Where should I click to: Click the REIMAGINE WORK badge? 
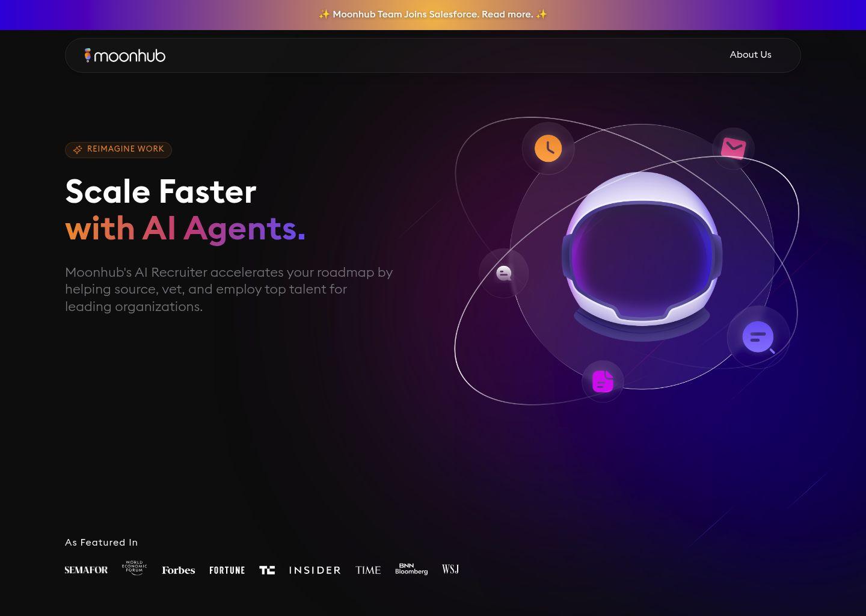(x=118, y=150)
